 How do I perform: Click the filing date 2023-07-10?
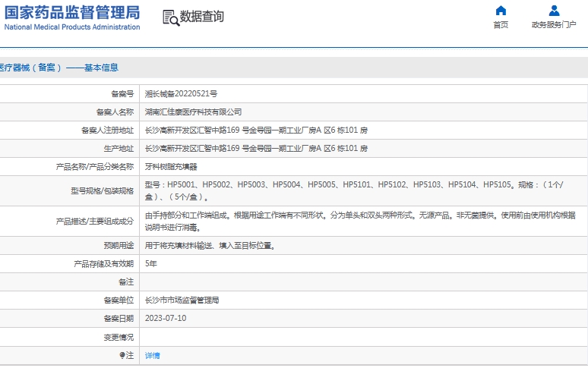[166, 318]
